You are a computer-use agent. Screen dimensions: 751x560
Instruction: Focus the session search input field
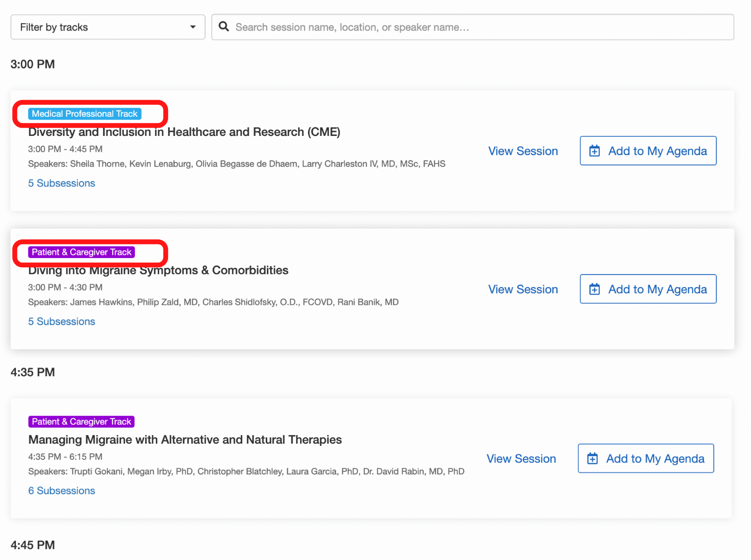click(x=479, y=27)
